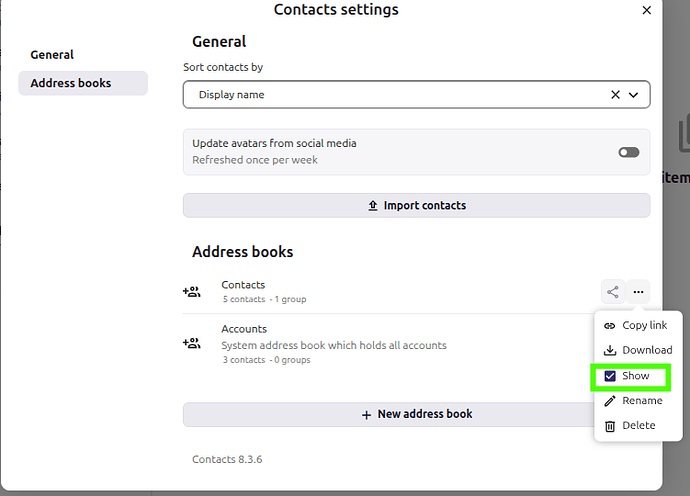
Task: Click the link icon beside Copy link
Action: [x=610, y=326]
